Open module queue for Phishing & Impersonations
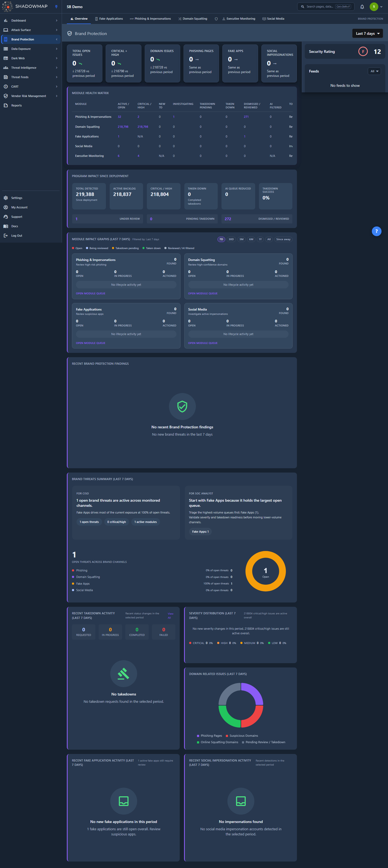 point(91,294)
